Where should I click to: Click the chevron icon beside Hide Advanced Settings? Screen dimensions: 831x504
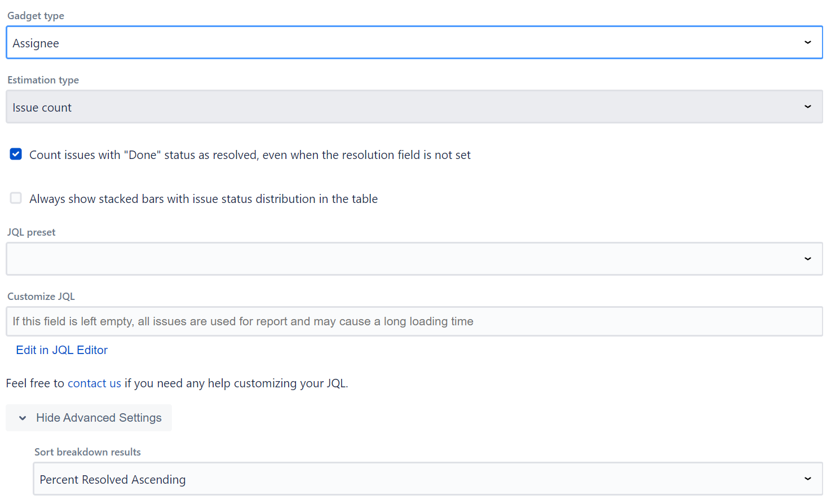click(x=23, y=418)
